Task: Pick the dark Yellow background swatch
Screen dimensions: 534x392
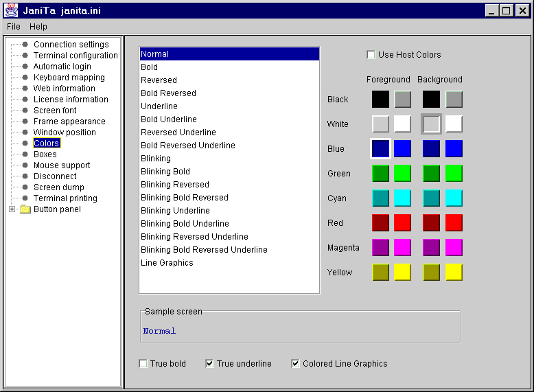Action: (x=432, y=272)
